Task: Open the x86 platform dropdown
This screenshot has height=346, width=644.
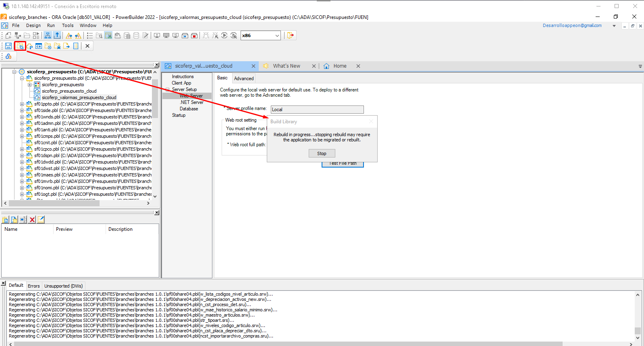Action: (x=277, y=35)
